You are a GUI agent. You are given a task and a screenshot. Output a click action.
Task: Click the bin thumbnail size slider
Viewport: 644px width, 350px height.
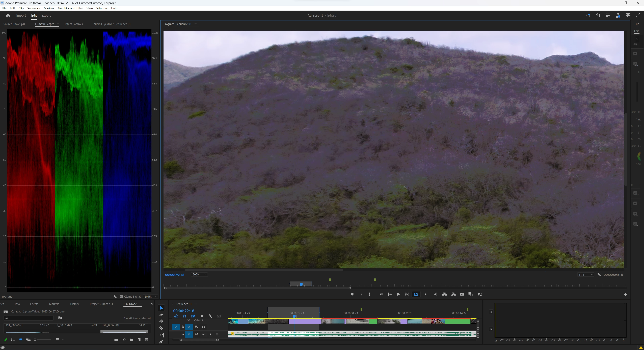[x=42, y=340]
